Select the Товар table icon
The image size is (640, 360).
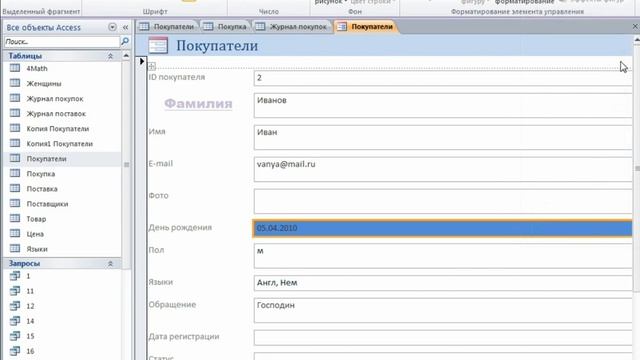pyautogui.click(x=15, y=219)
